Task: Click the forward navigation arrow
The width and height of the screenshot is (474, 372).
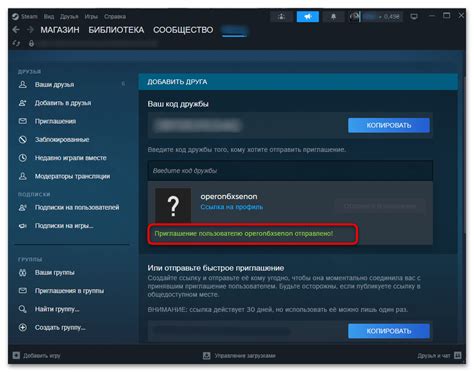Action: click(30, 30)
